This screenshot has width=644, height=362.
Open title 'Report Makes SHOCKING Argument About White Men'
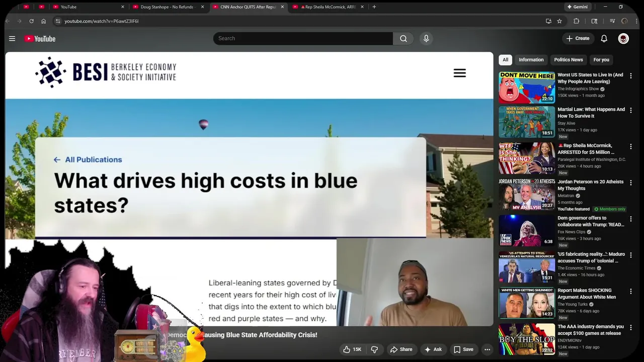[587, 294]
